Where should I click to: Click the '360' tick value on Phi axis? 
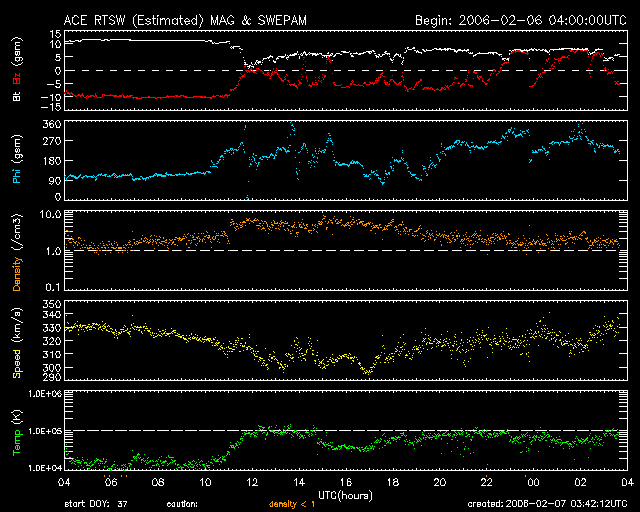pyautogui.click(x=52, y=125)
